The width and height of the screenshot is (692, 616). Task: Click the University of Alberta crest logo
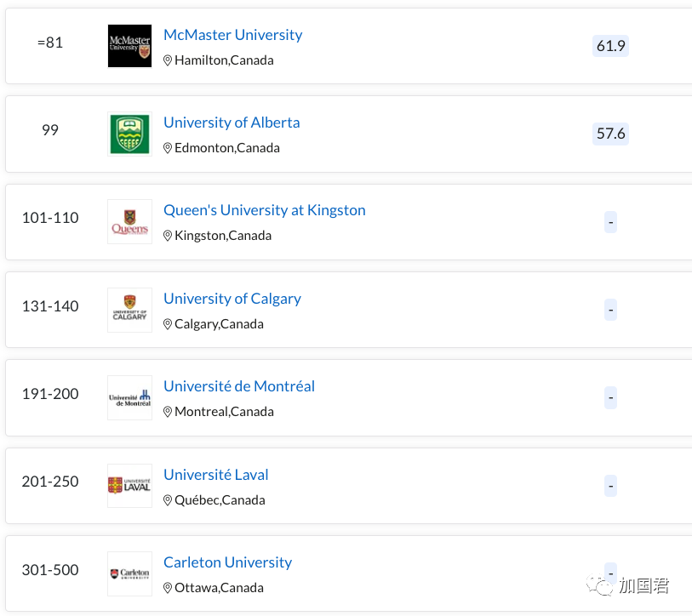(x=129, y=134)
